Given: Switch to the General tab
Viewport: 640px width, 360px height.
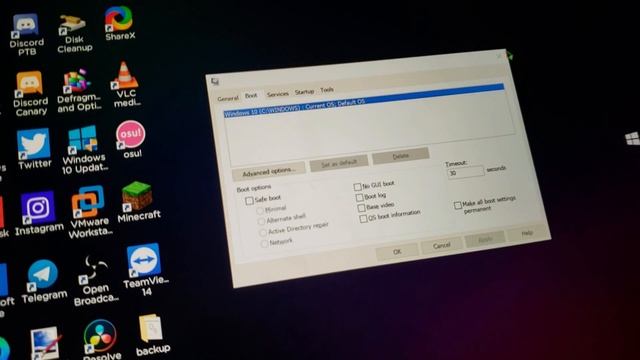Looking at the screenshot, I should [x=227, y=98].
